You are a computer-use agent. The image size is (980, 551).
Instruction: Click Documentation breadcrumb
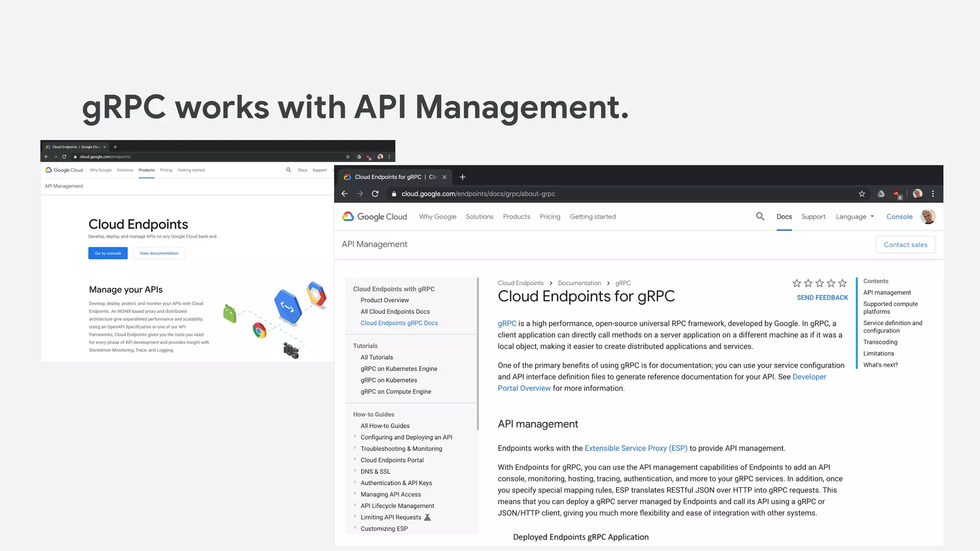coord(579,283)
